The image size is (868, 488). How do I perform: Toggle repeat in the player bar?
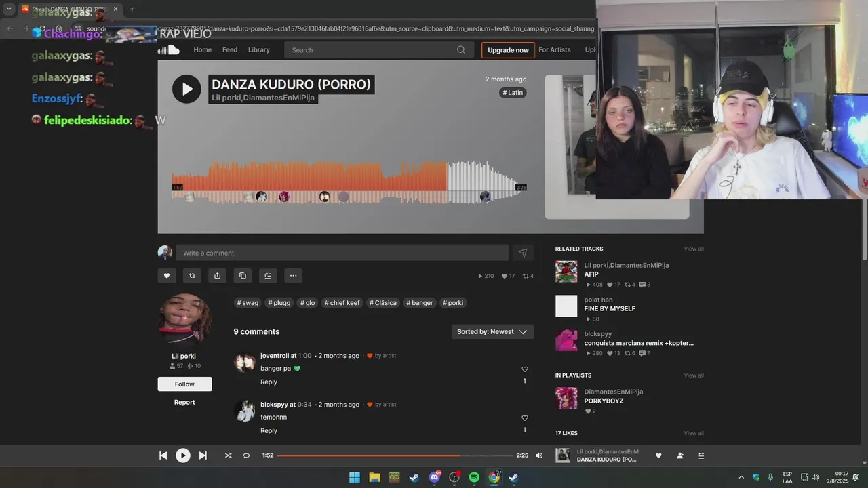point(246,455)
